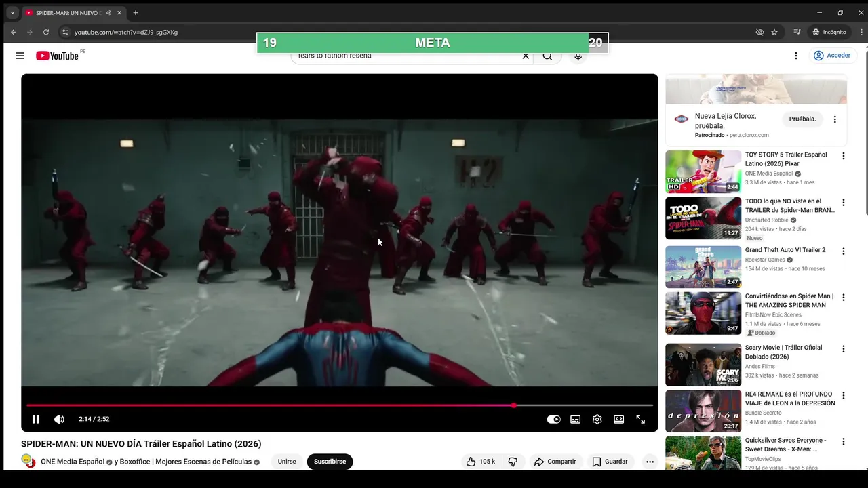The width and height of the screenshot is (868, 488).
Task: Open options for Scary Movie video
Action: click(844, 349)
